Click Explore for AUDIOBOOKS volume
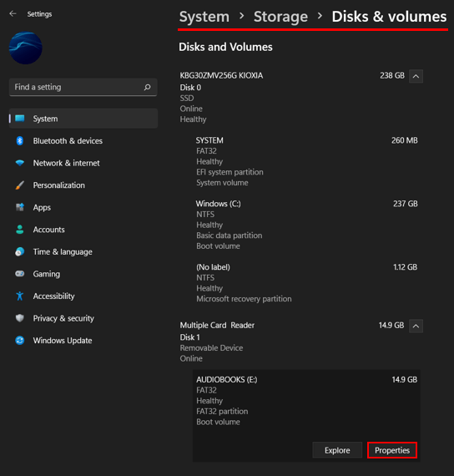 point(337,450)
